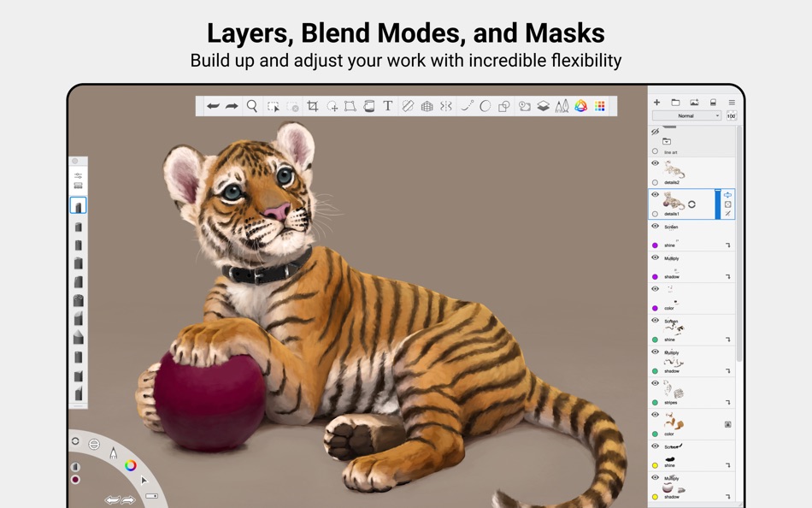Image resolution: width=812 pixels, height=508 pixels.
Task: Select the Zoom magnifier tool
Action: click(252, 106)
